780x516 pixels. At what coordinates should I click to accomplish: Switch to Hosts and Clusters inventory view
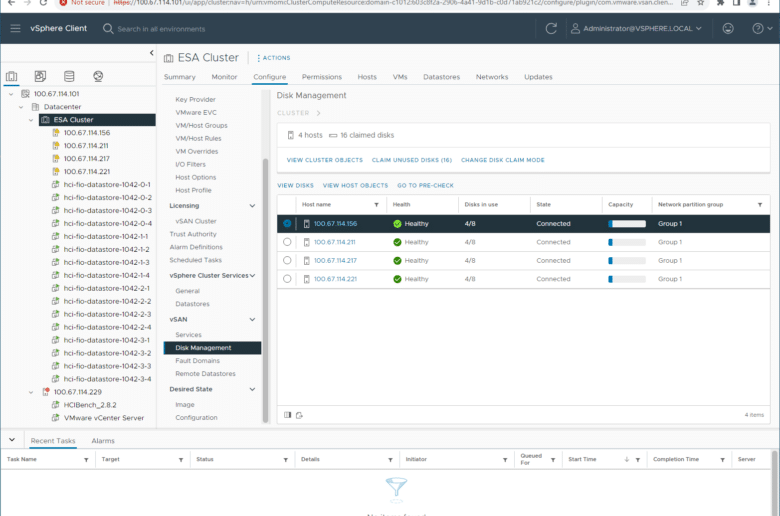11,76
